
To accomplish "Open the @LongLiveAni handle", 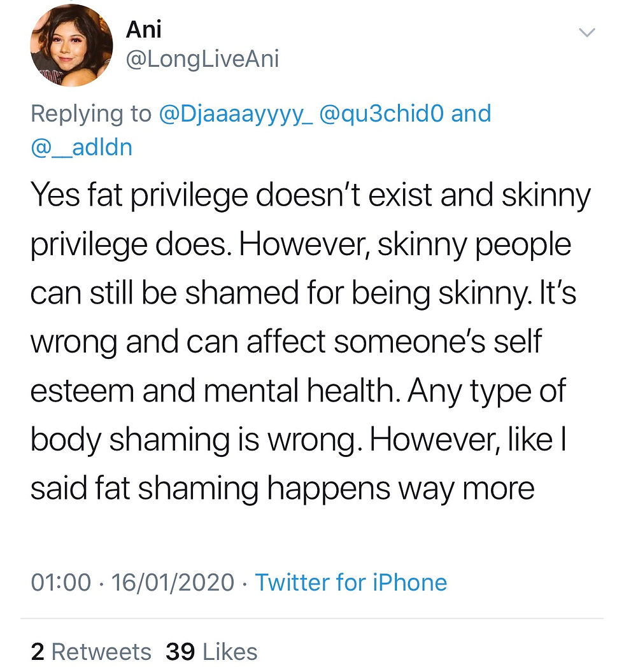I will click(202, 59).
